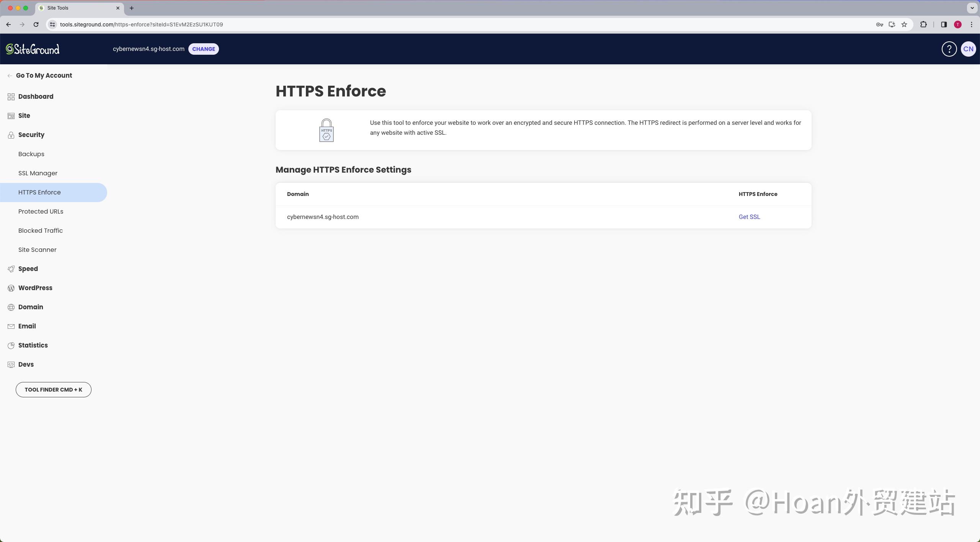Click the browser address bar URL
980x542 pixels.
[142, 24]
